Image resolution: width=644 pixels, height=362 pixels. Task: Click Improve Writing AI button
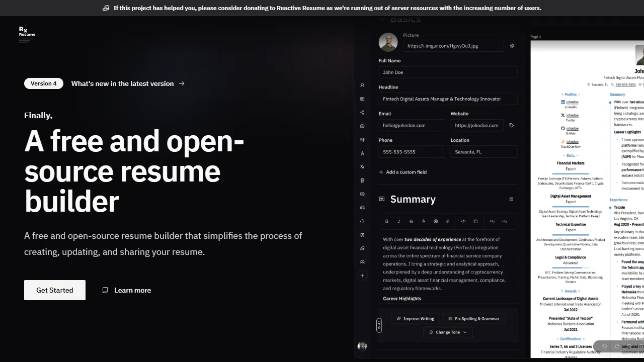(416, 319)
